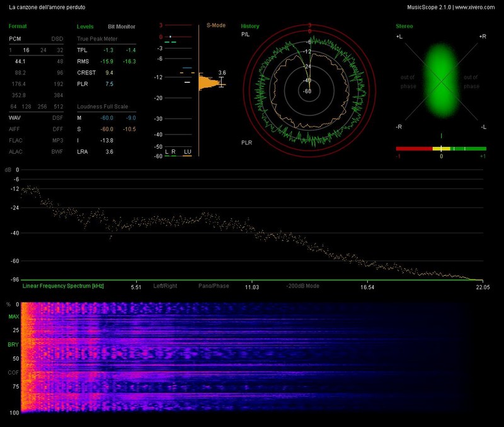Switch to the Levels tab

tap(85, 26)
